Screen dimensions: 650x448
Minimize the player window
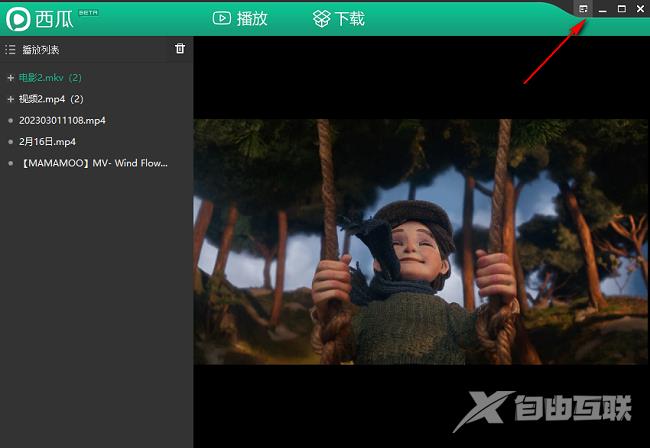coord(603,9)
